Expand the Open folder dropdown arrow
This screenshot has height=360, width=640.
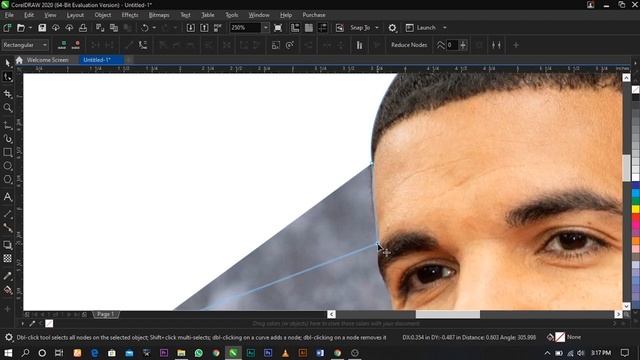[x=30, y=28]
